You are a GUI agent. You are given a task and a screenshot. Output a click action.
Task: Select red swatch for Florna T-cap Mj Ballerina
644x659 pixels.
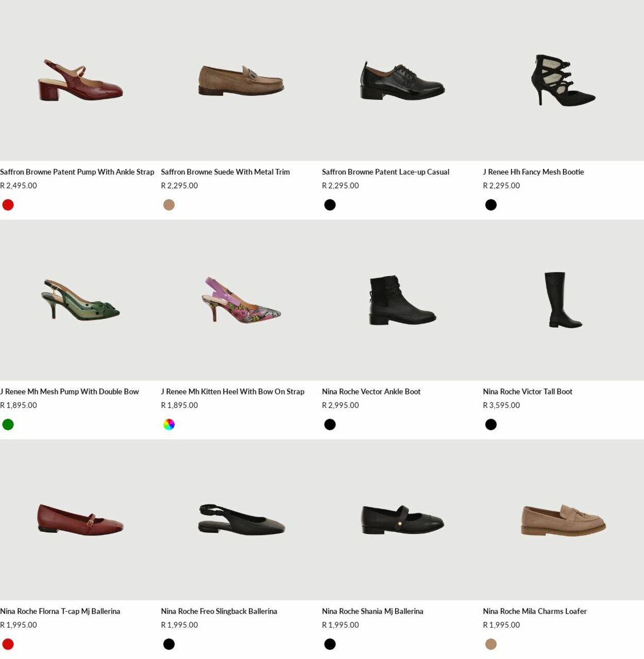[8, 644]
